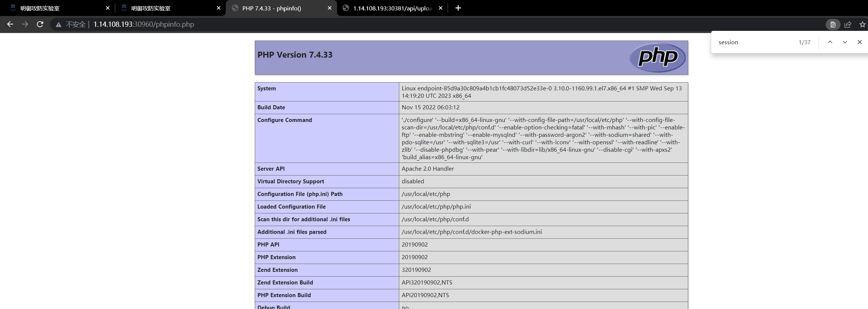Click '/usr/local/etc/php/php.ini' value

pos(436,207)
